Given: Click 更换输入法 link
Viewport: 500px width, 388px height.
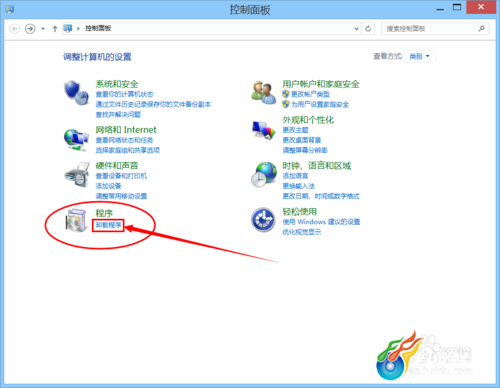Looking at the screenshot, I should (x=299, y=186).
